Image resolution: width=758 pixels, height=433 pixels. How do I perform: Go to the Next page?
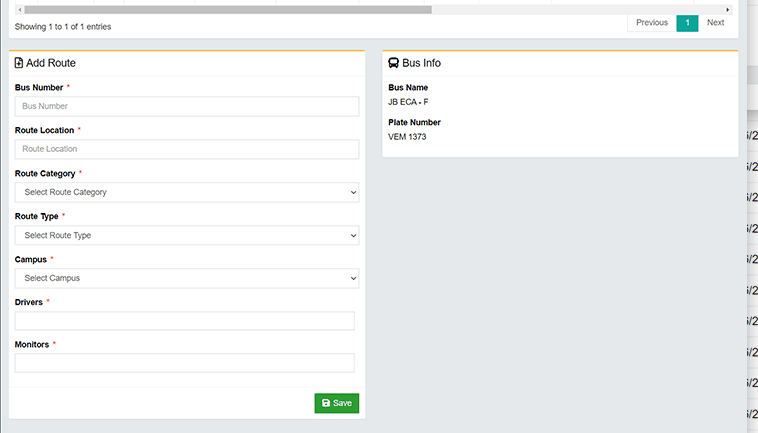(x=715, y=23)
